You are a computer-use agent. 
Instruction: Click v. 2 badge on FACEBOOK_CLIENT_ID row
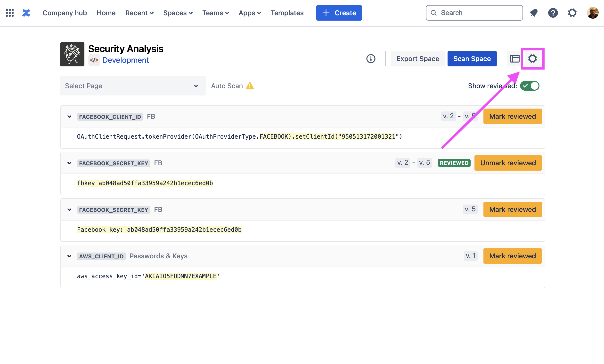448,116
